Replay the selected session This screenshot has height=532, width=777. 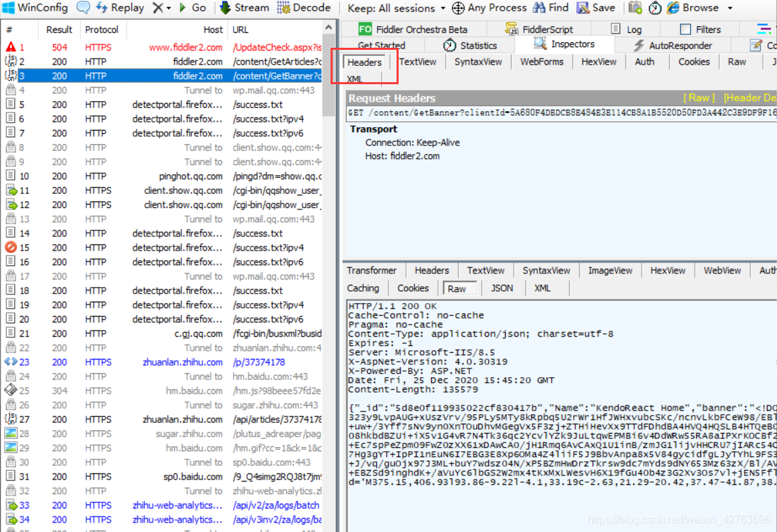pyautogui.click(x=120, y=7)
